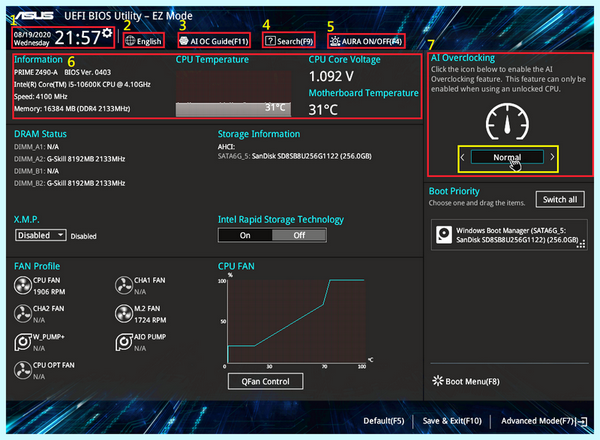
Task: Turn Intel Rapid Storage Technology Off
Action: (299, 235)
